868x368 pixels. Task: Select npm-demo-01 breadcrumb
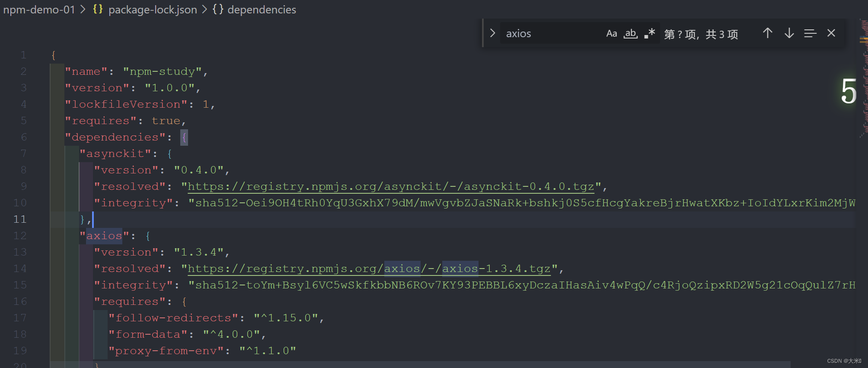pos(39,10)
